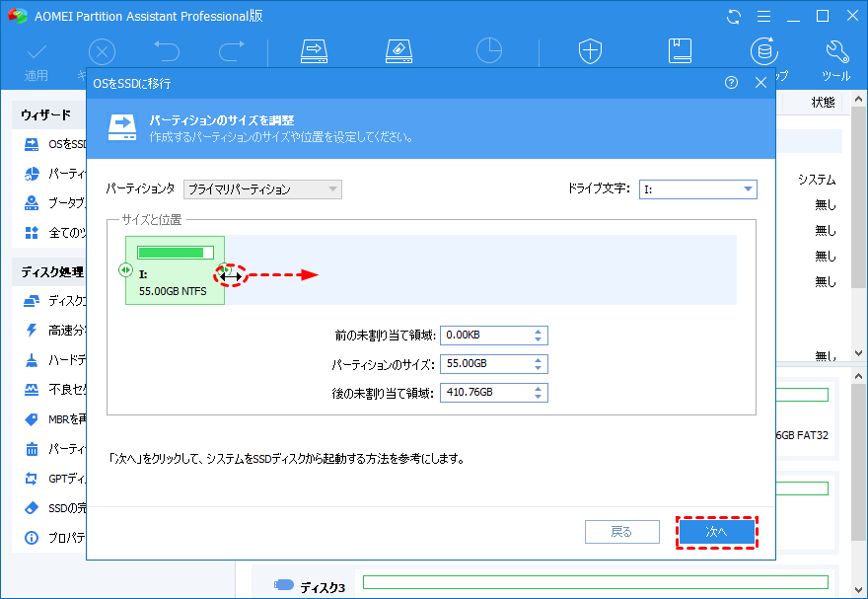
Task: Click the Apply checkmark toolbar icon
Action: (x=36, y=52)
